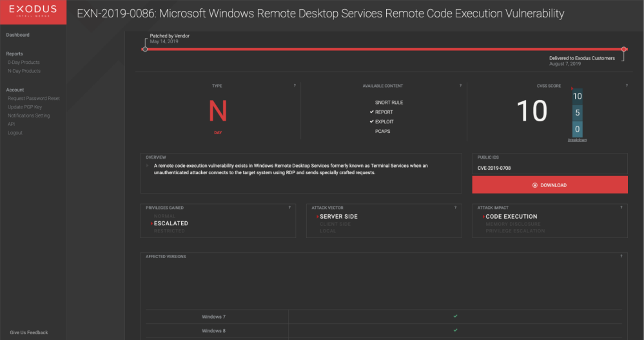Open 0-Day Products in sidebar

(x=24, y=63)
